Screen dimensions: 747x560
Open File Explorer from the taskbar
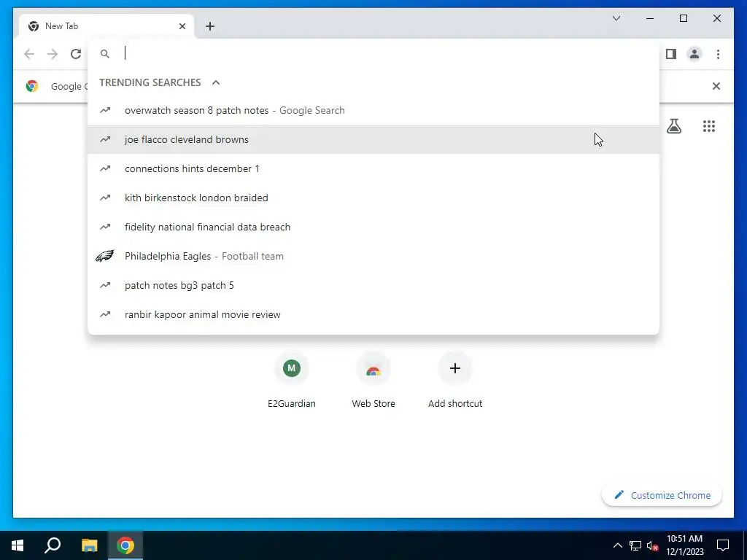pyautogui.click(x=89, y=545)
